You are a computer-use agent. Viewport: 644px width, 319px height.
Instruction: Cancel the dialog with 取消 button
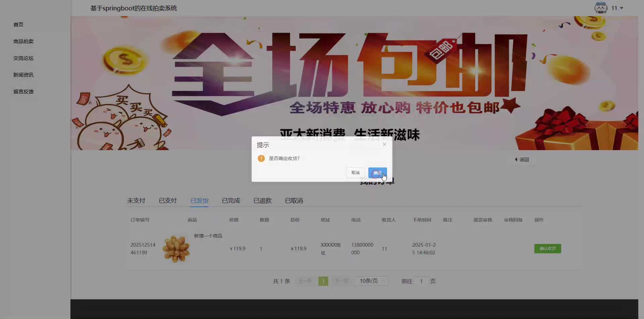(355, 173)
